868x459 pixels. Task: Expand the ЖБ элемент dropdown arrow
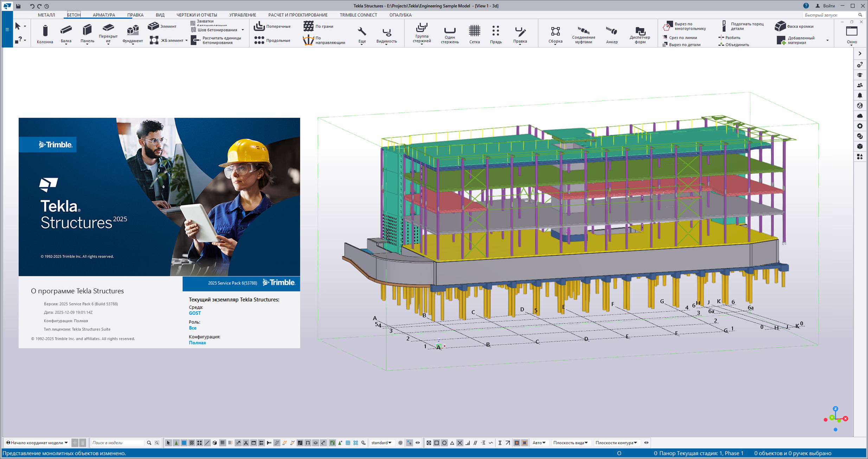[187, 40]
